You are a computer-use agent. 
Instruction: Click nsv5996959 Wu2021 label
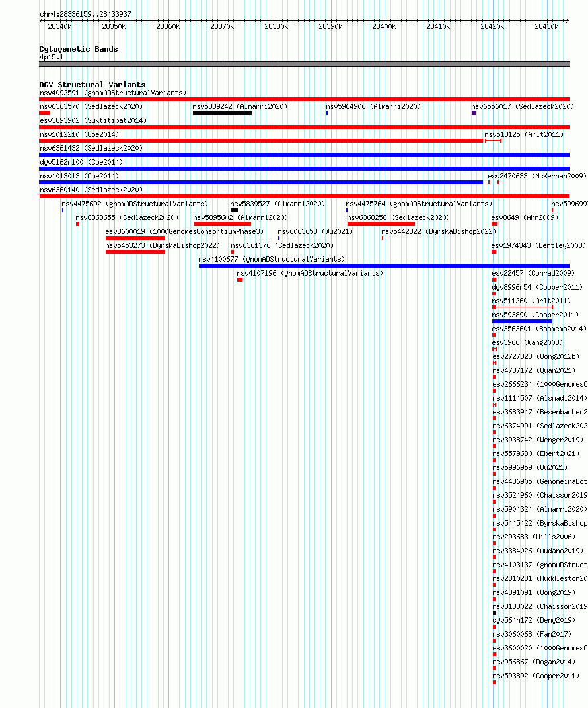(530, 468)
